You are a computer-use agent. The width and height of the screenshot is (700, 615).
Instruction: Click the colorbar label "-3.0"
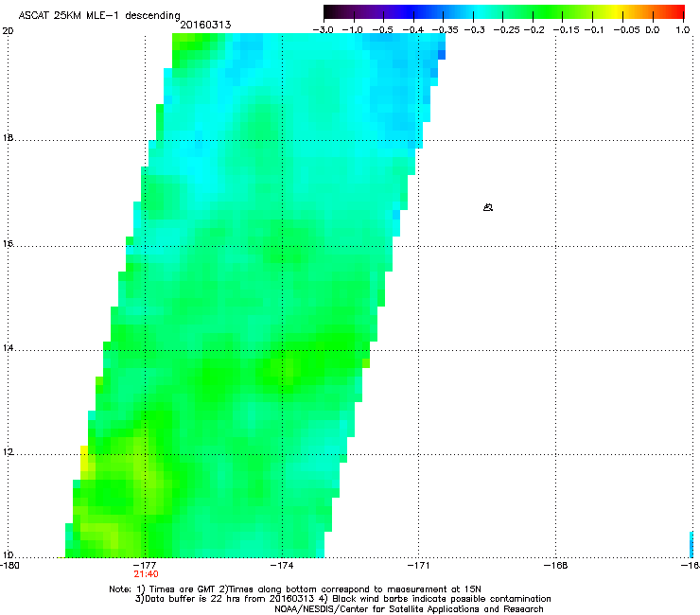pyautogui.click(x=323, y=30)
